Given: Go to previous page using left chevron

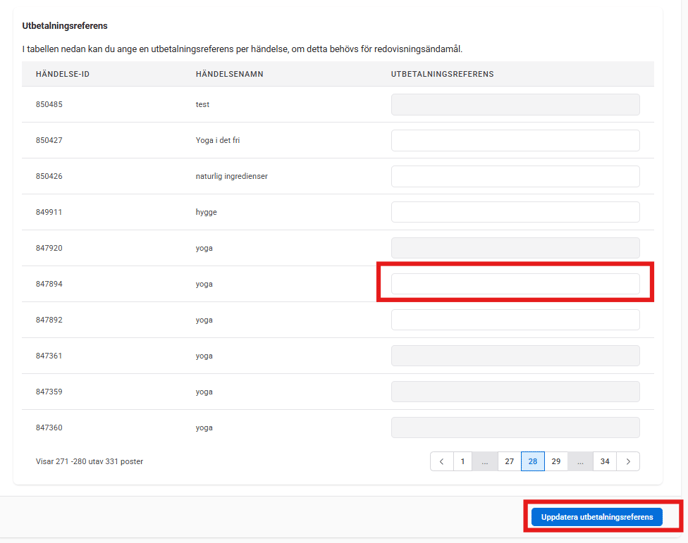Looking at the screenshot, I should [441, 461].
